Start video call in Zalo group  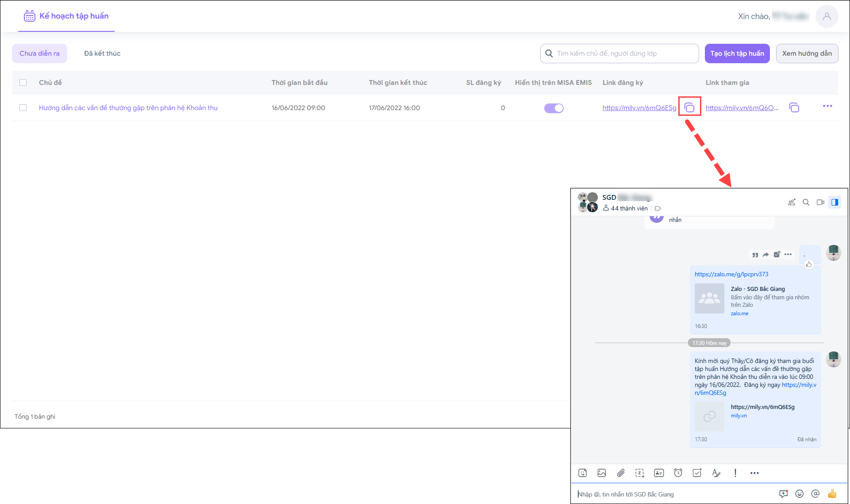(820, 202)
